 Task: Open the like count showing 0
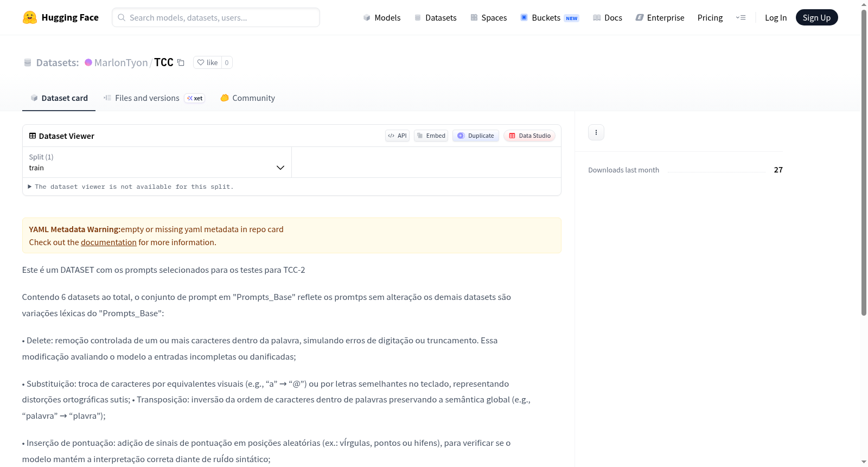227,62
